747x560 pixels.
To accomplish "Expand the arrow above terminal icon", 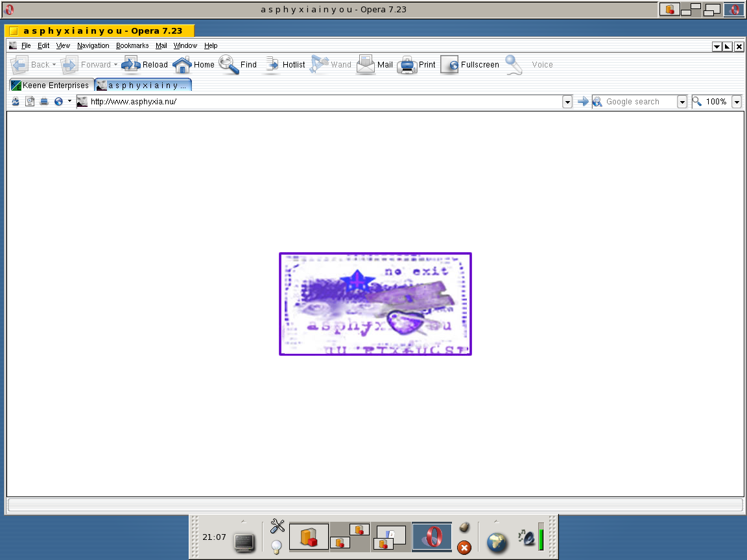I will [243, 522].
